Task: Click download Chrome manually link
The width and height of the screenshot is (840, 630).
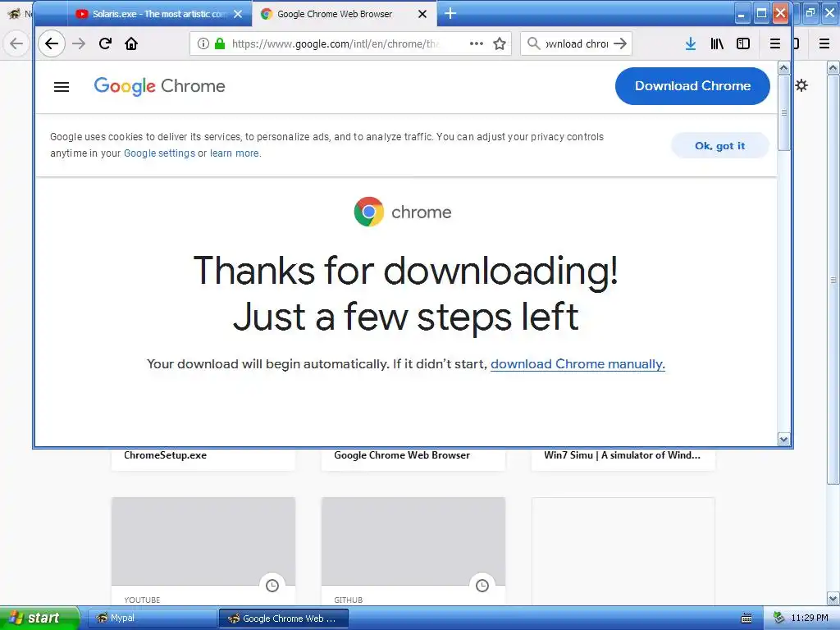Action: click(577, 363)
